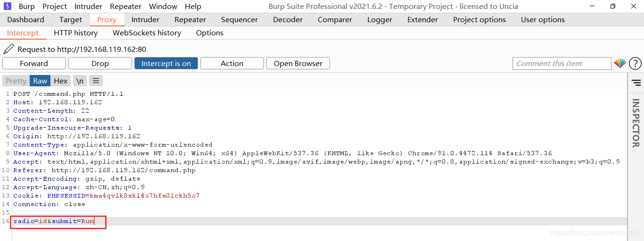Viewport: 644px width, 241px height.
Task: Click the Content-Type header line
Action: [x=113, y=145]
